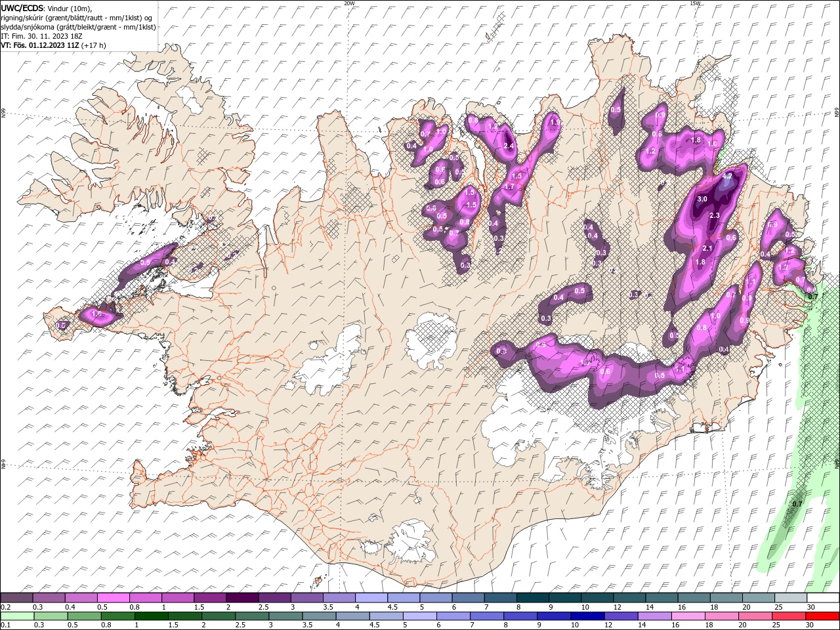Click the 2.1 snowfall value label
This screenshot has height=630, width=840.
pyautogui.click(x=707, y=248)
